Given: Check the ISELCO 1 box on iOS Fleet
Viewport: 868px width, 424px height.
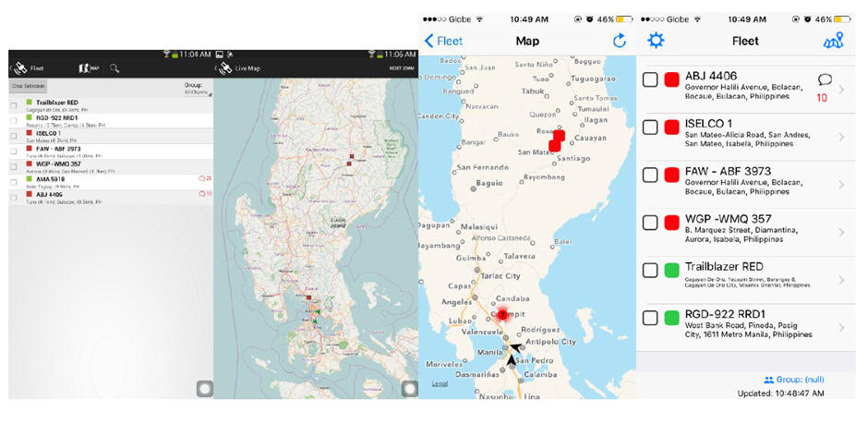Looking at the screenshot, I should coord(650,127).
